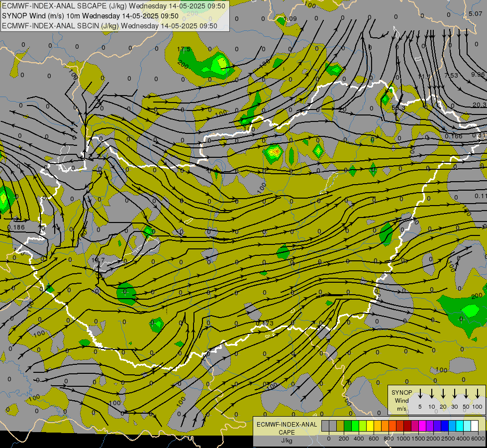Click the 1.09 value near the top

point(291,19)
